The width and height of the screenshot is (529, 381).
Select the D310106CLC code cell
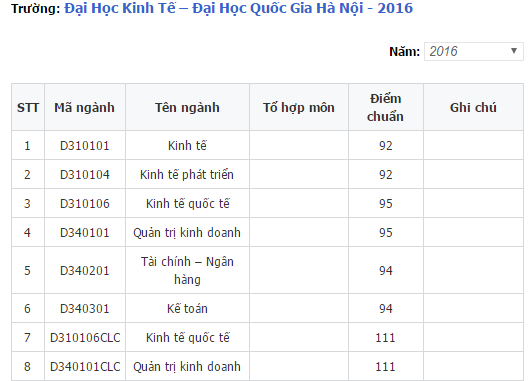pos(85,337)
